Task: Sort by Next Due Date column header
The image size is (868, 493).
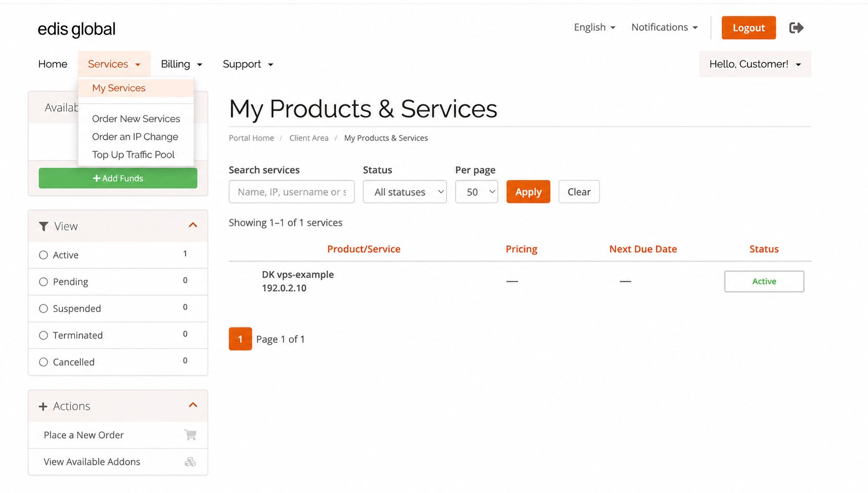Action: point(643,249)
